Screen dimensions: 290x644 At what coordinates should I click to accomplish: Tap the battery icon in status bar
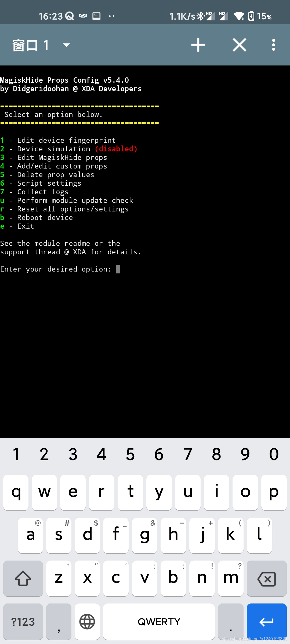point(251,16)
